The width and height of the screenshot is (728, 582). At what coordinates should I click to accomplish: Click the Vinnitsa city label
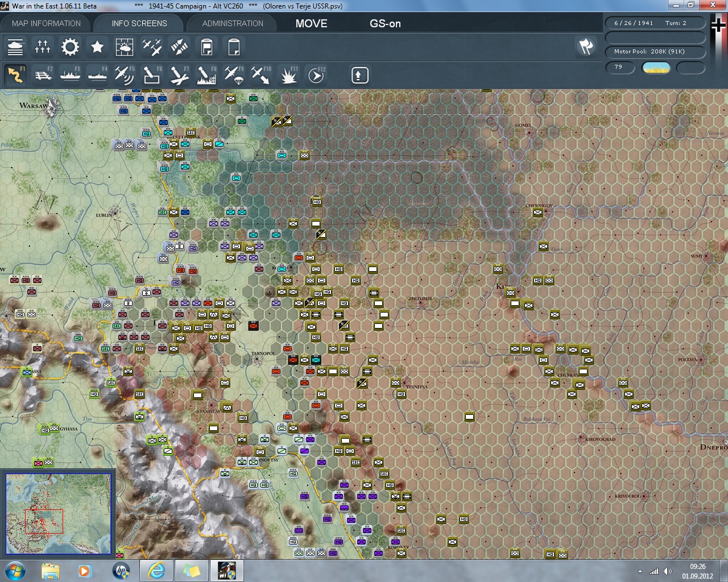[x=416, y=387]
